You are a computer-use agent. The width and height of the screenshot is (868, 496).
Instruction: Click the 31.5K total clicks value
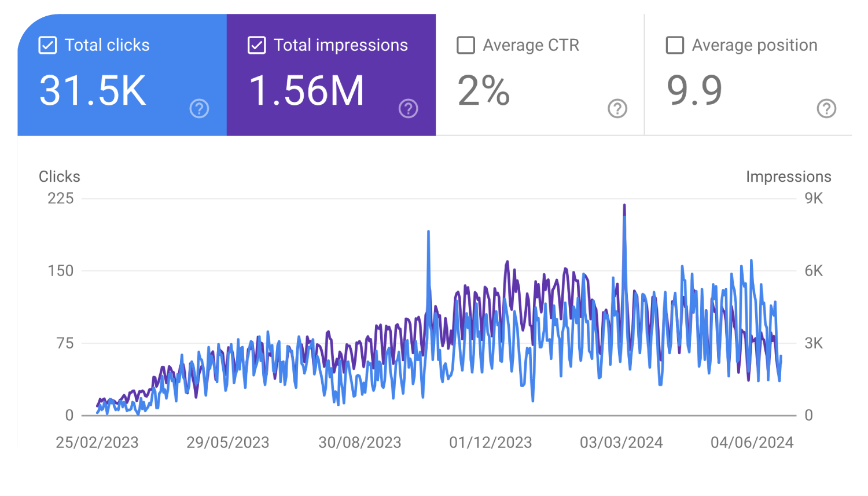[x=93, y=91]
